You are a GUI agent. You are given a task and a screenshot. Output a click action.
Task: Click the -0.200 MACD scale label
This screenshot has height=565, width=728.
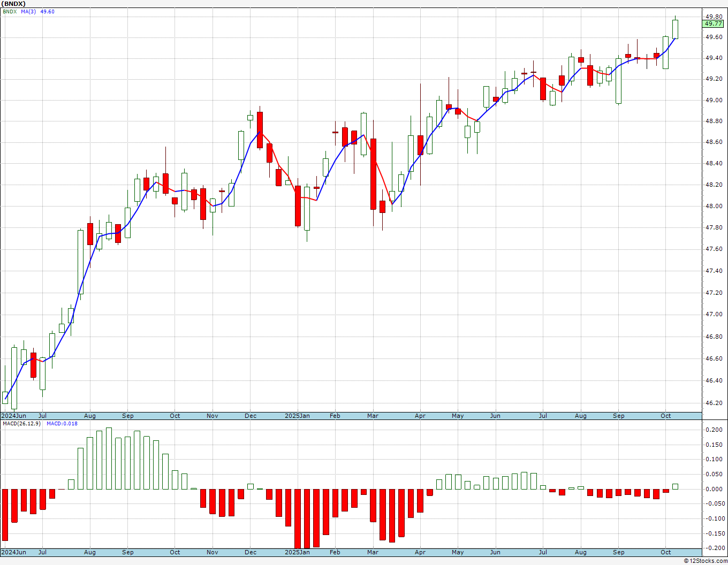pos(712,548)
